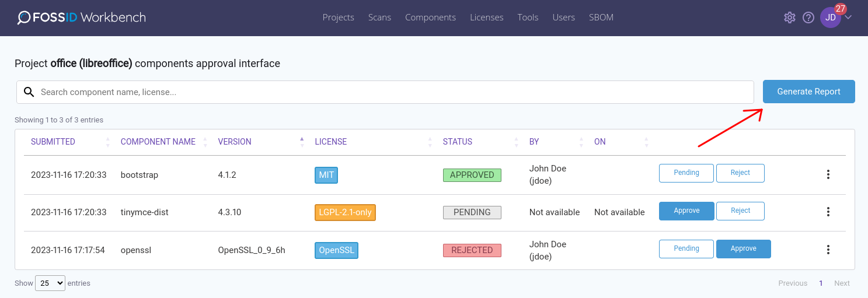Focus the component search input field

(x=385, y=92)
